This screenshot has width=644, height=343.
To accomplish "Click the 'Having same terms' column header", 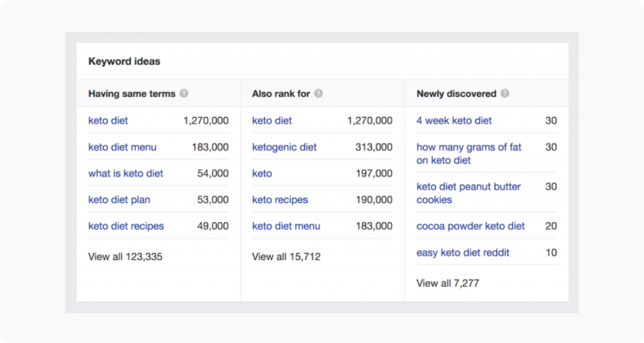I will [132, 94].
